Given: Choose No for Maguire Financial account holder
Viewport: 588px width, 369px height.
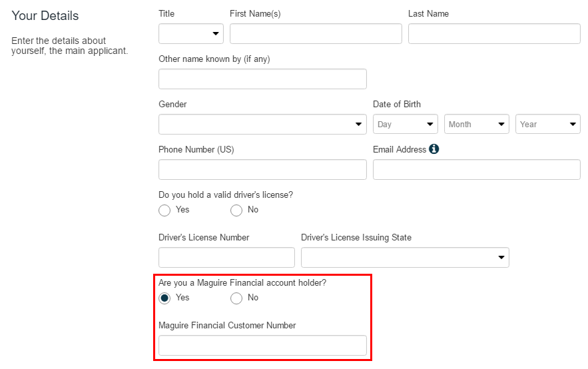Looking at the screenshot, I should 236,298.
